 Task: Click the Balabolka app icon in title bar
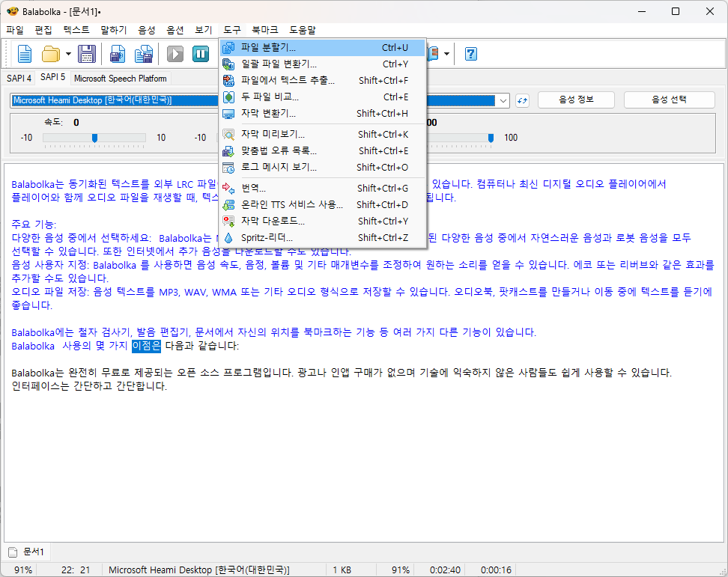(13, 11)
